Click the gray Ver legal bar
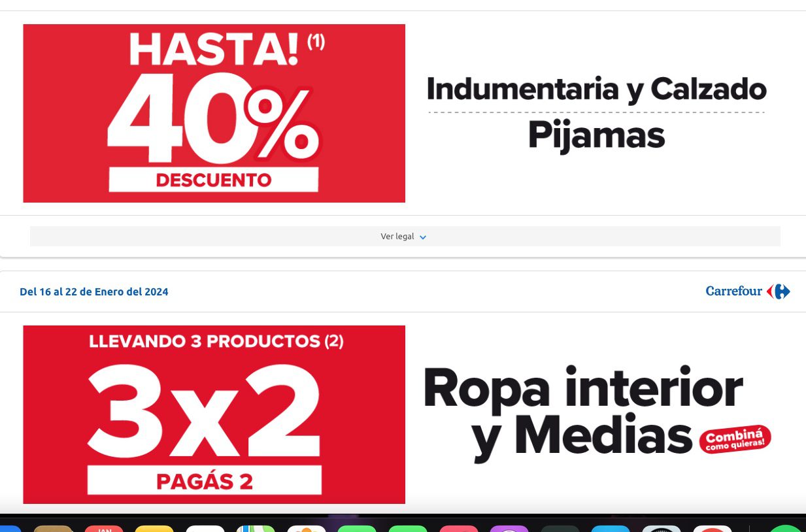This screenshot has height=532, width=806. coord(405,237)
